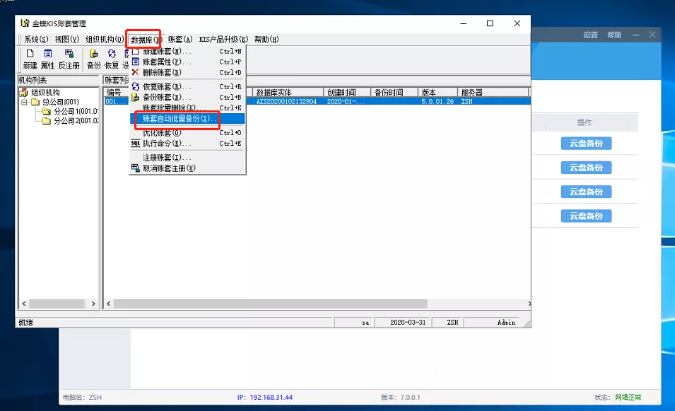This screenshot has height=411, width=675.
Task: Click the 新建 toolbar icon
Action: [x=30, y=59]
